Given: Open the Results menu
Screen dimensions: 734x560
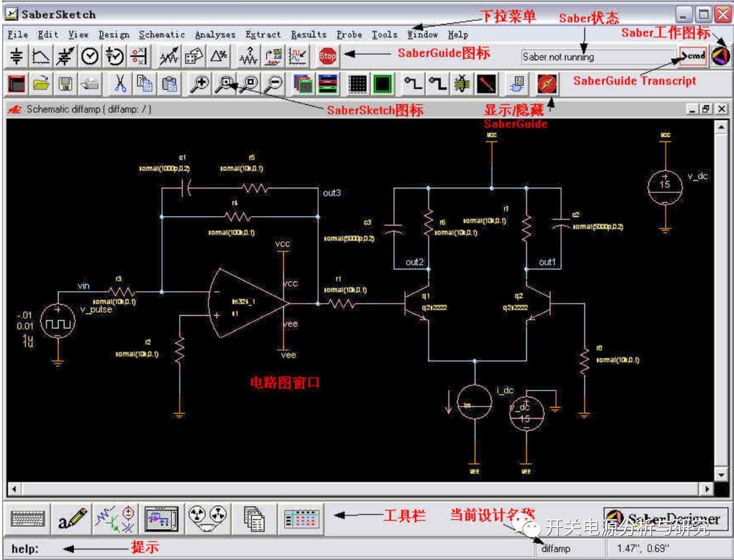Looking at the screenshot, I should [x=309, y=34].
